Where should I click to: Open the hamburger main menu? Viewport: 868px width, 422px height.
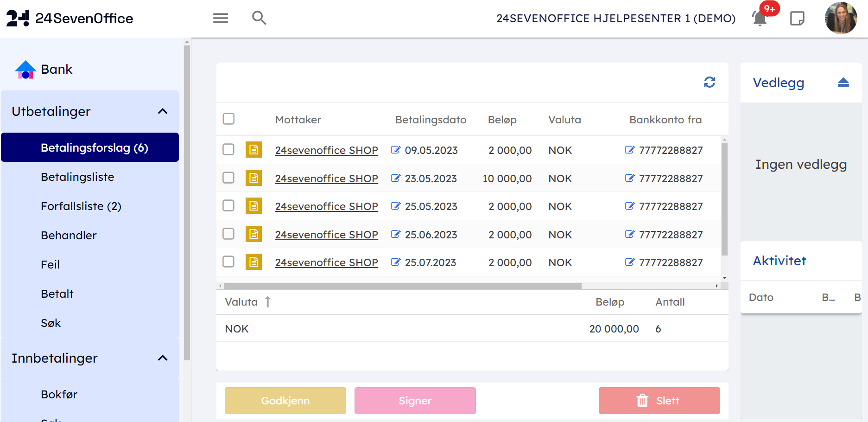click(220, 18)
